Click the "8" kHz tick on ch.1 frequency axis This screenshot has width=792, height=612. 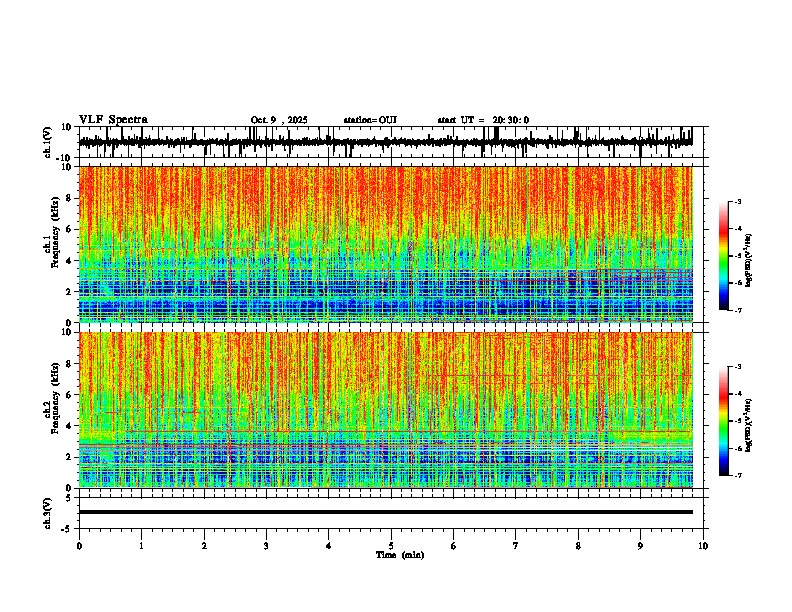click(x=71, y=198)
